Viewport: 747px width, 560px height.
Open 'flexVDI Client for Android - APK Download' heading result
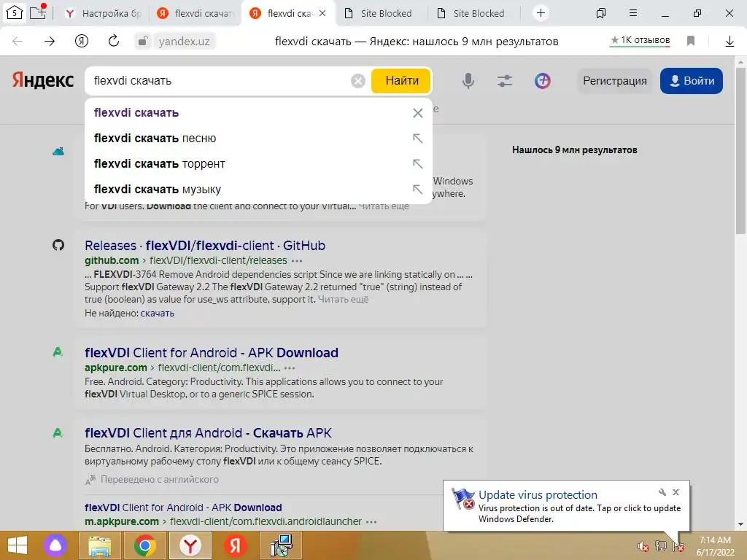[x=212, y=352]
